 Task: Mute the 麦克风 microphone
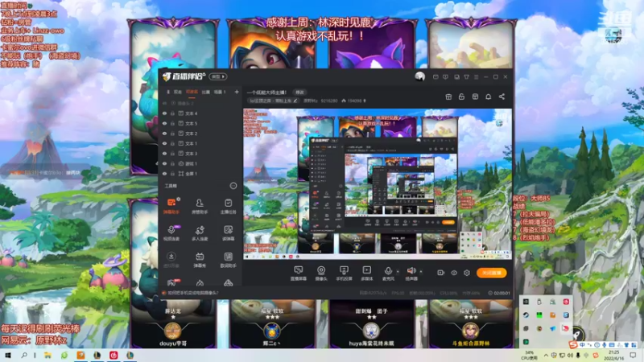[388, 274]
